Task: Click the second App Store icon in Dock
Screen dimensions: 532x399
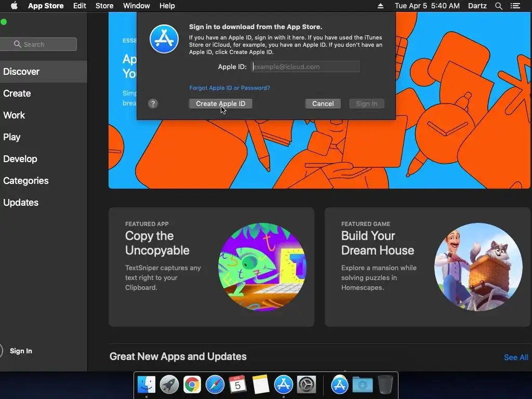Action: [339, 385]
